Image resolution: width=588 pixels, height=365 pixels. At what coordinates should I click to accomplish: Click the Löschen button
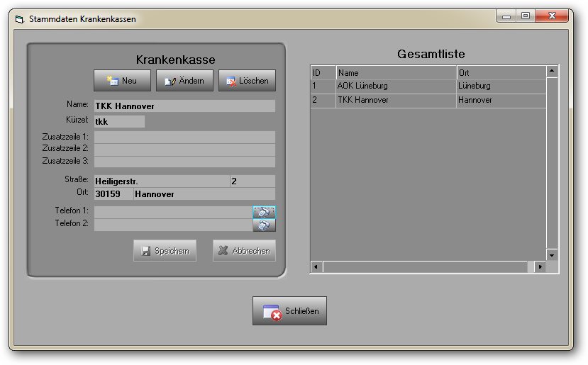[247, 81]
